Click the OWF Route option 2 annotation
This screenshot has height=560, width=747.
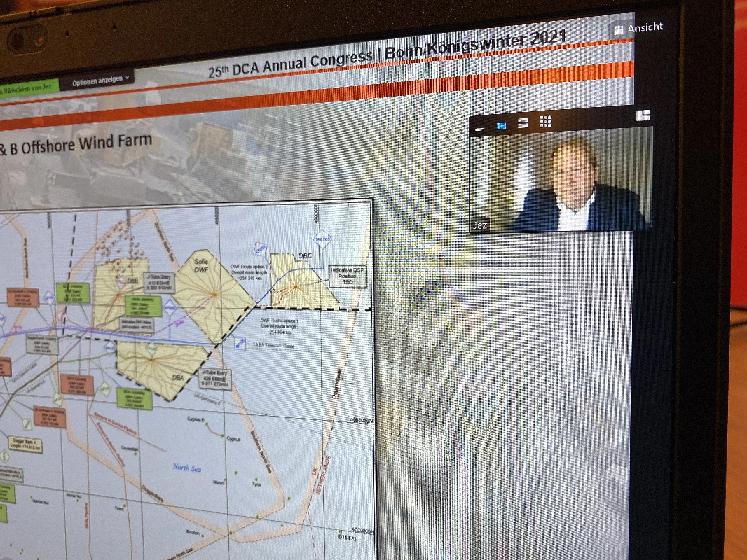[x=249, y=272]
